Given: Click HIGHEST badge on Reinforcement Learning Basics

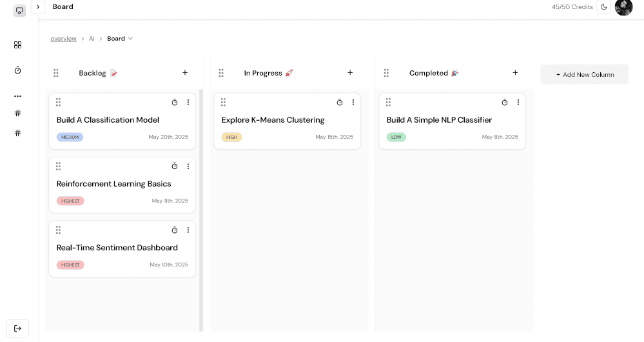Looking at the screenshot, I should [x=70, y=201].
